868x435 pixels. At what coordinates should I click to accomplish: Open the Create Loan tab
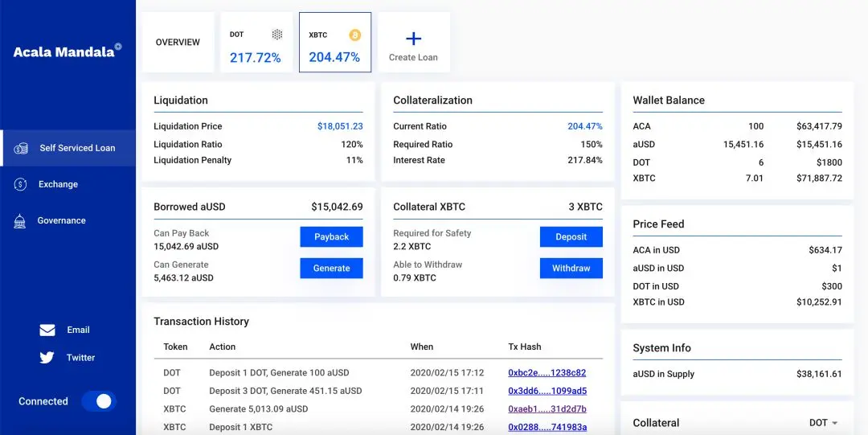414,42
